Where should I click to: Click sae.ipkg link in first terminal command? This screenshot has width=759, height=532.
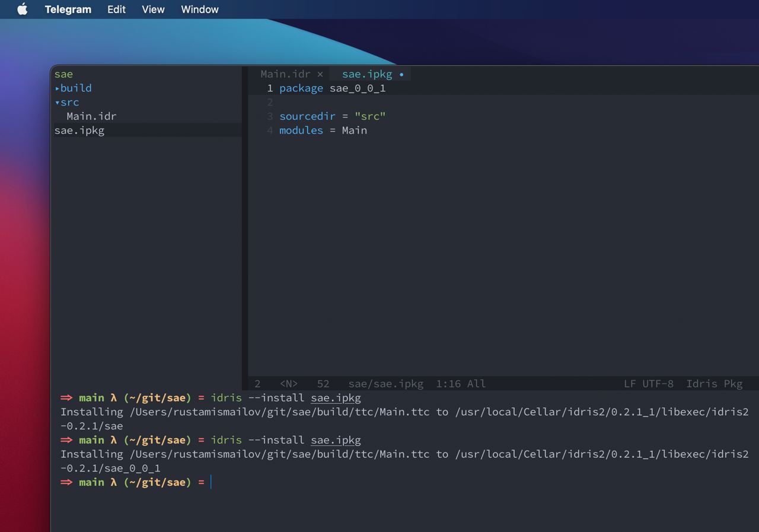(336, 398)
